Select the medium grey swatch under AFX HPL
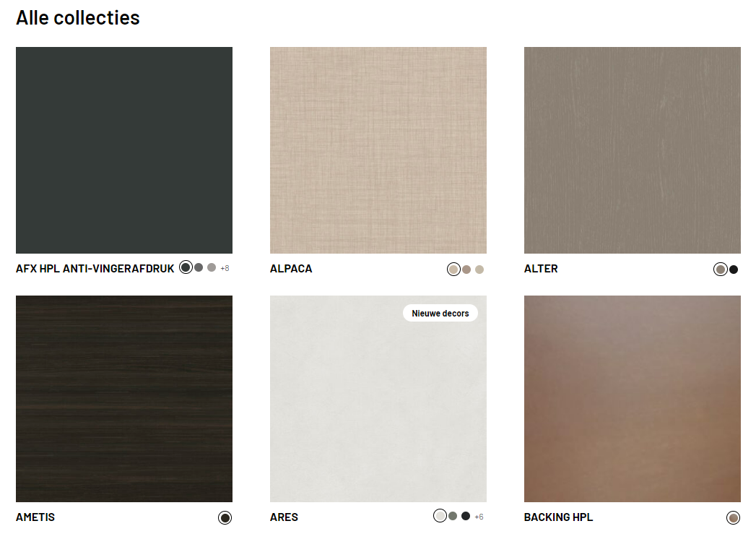This screenshot has width=756, height=534. (199, 267)
